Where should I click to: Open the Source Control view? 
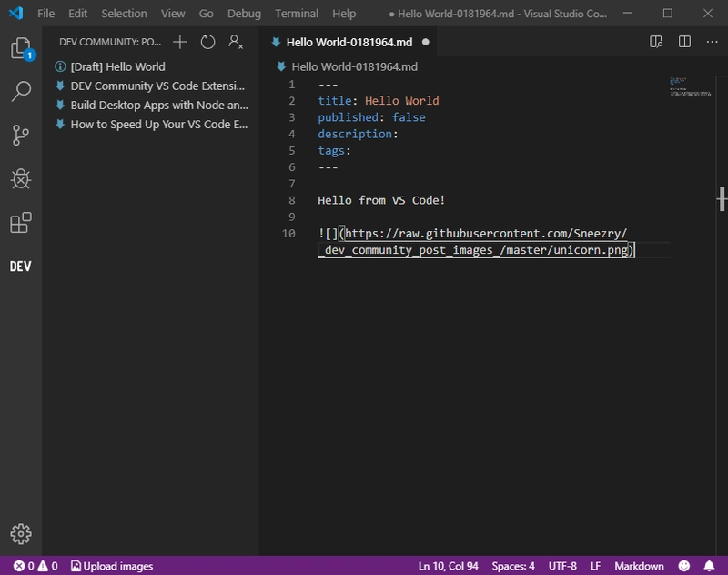(x=21, y=135)
